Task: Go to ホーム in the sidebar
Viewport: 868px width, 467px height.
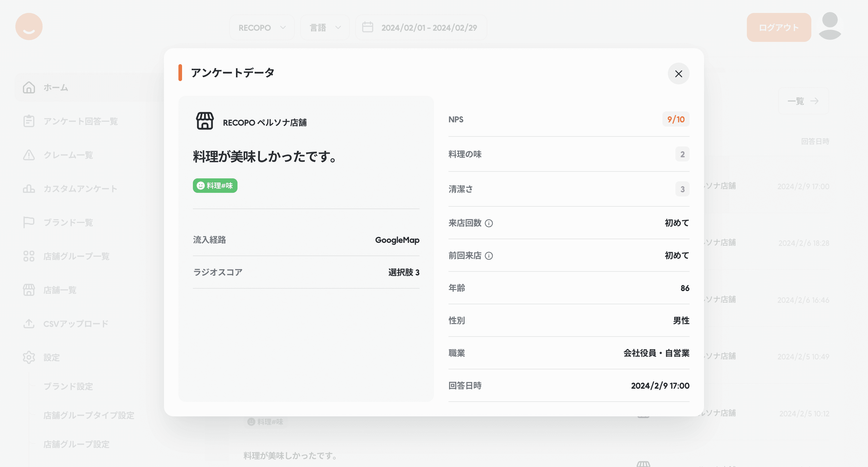Action: (55, 88)
